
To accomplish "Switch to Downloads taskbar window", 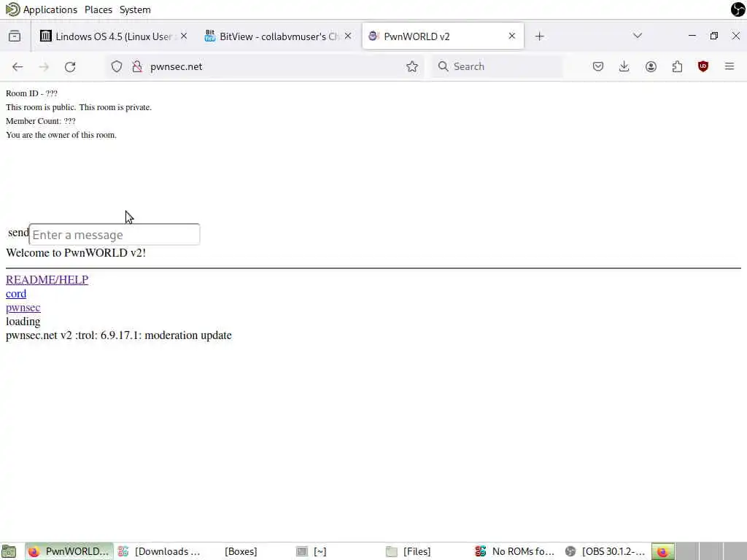I will [x=160, y=551].
